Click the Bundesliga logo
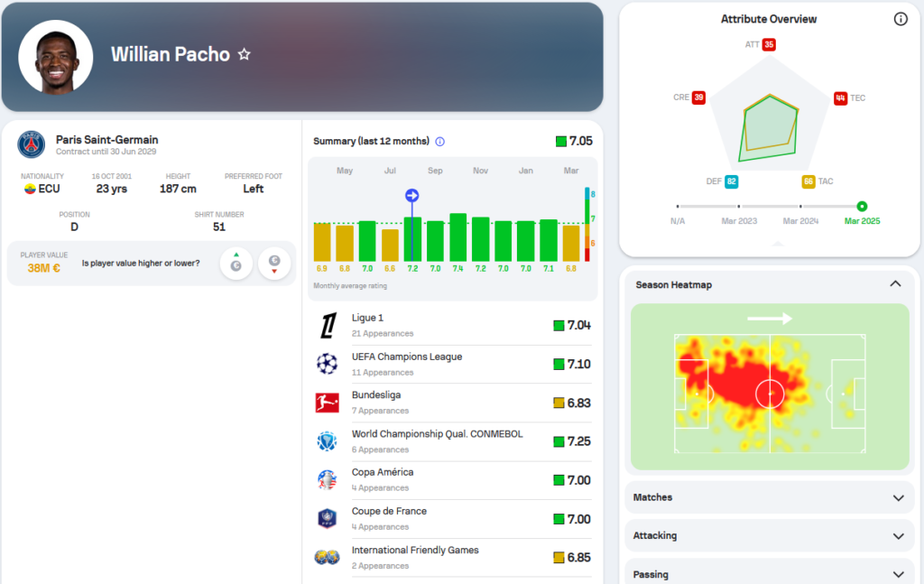Image resolution: width=924 pixels, height=584 pixels. pyautogui.click(x=327, y=403)
